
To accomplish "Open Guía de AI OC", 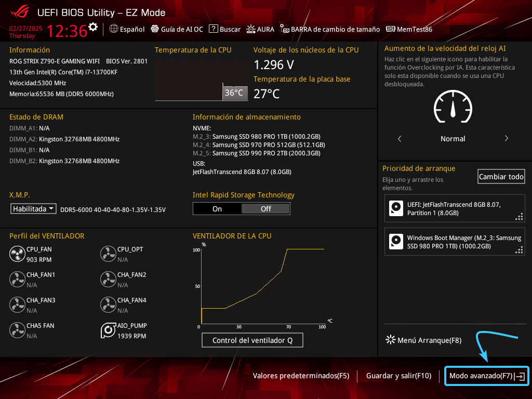I will (177, 29).
